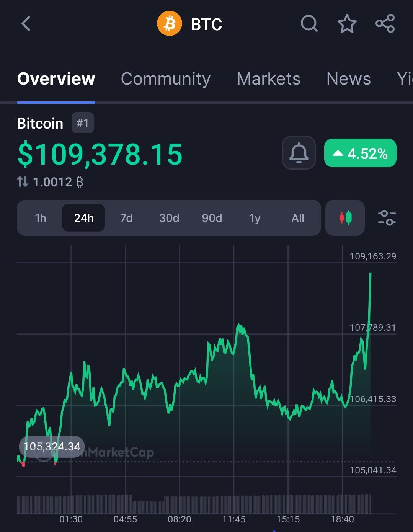The width and height of the screenshot is (413, 532).
Task: Tap the Bitcoin name label
Action: (x=40, y=124)
